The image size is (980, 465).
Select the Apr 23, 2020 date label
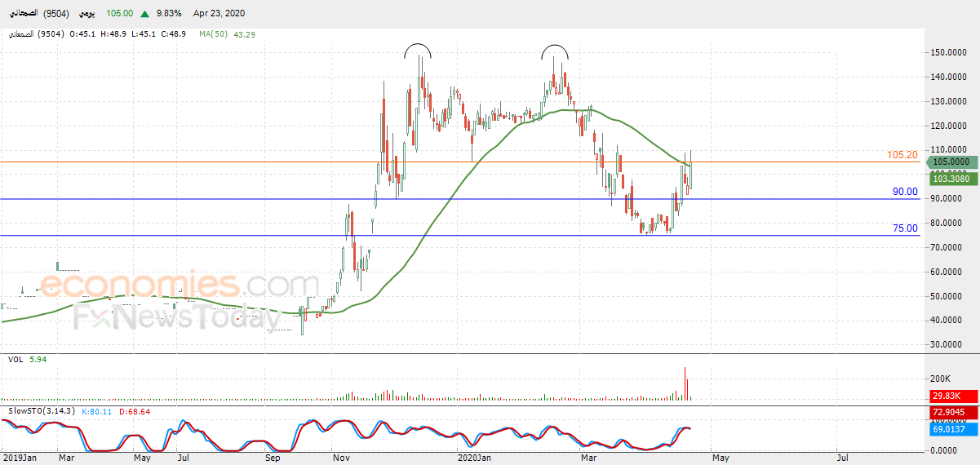218,14
